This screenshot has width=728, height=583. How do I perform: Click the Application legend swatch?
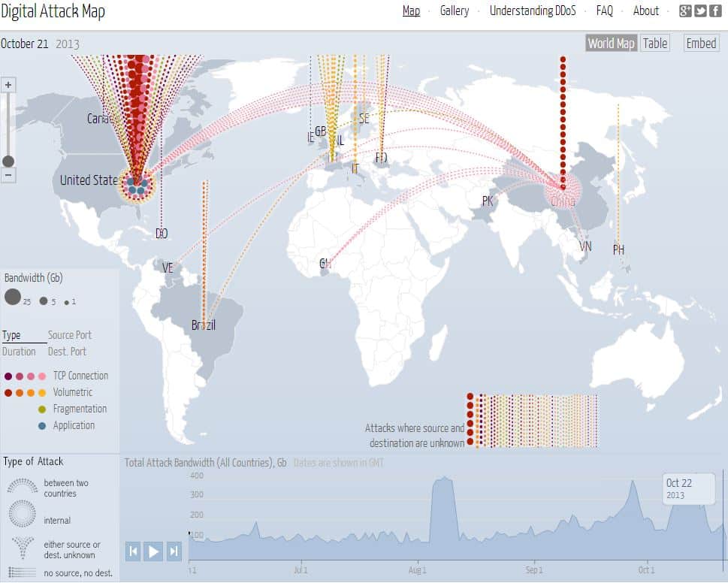pos(42,426)
